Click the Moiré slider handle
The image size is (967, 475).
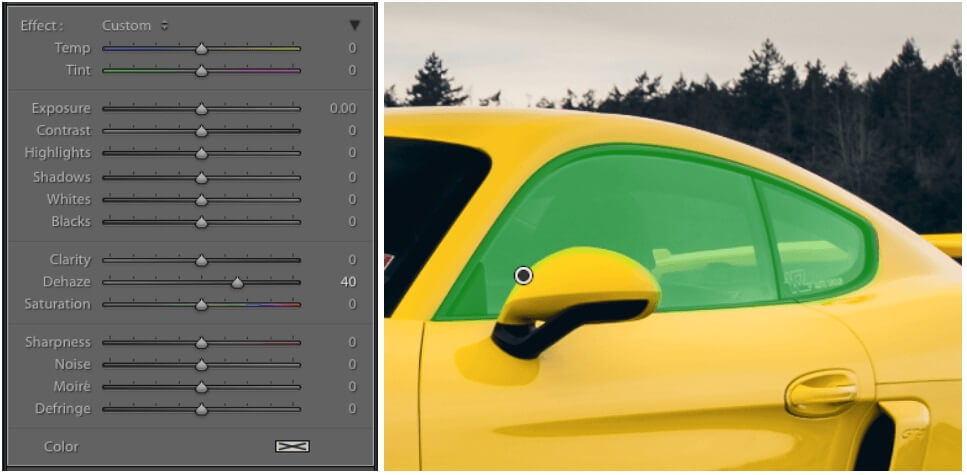point(201,388)
